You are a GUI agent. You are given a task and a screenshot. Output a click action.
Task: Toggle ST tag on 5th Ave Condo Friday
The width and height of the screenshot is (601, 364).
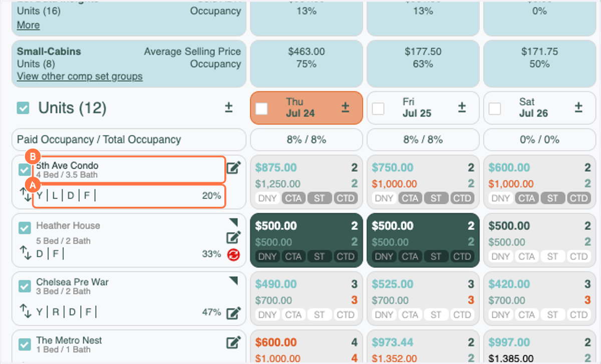[436, 198]
